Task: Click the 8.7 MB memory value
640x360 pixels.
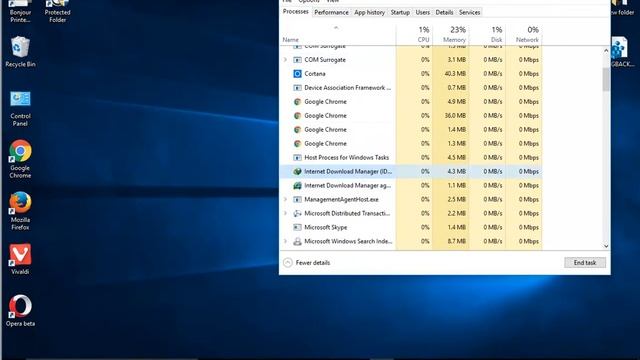Action: pyautogui.click(x=456, y=241)
